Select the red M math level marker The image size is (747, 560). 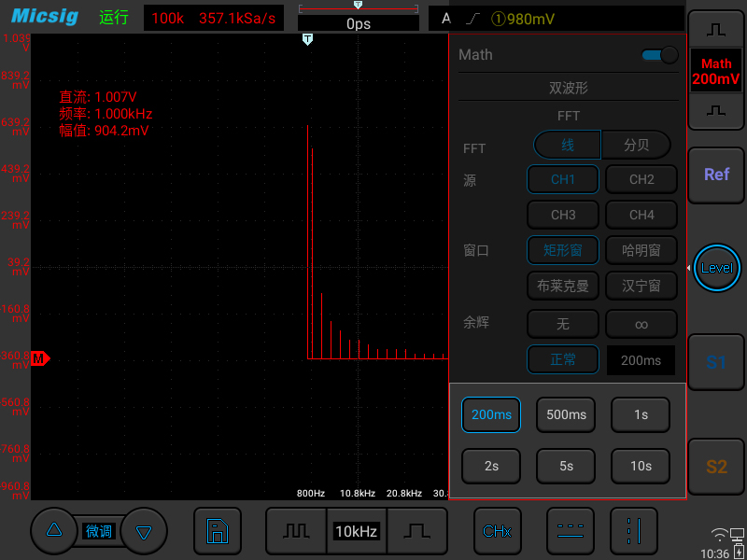tap(40, 357)
